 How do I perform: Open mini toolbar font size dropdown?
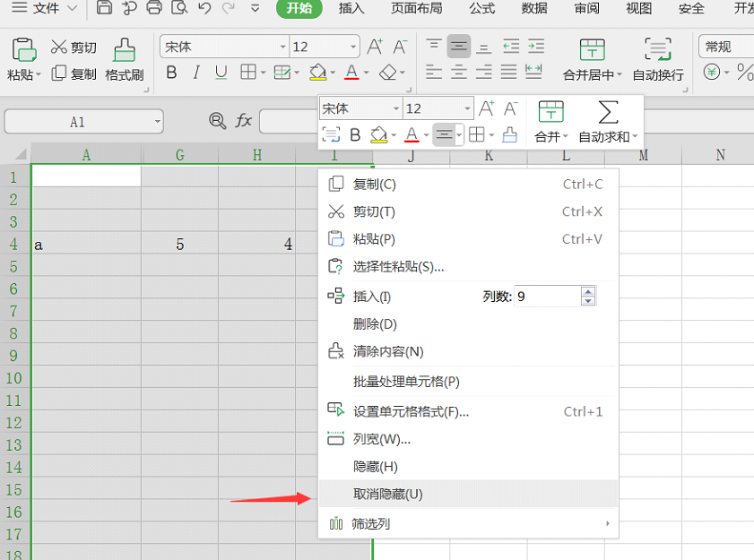467,108
